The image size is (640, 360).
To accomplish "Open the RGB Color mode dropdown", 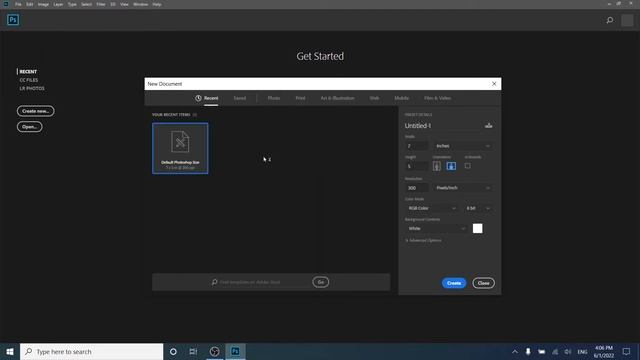I will coord(432,208).
